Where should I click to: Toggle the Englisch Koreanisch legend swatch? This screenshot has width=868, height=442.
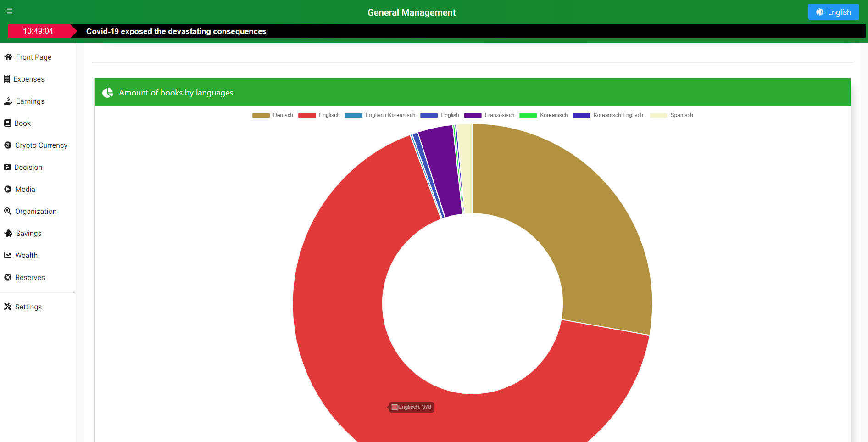tap(353, 116)
